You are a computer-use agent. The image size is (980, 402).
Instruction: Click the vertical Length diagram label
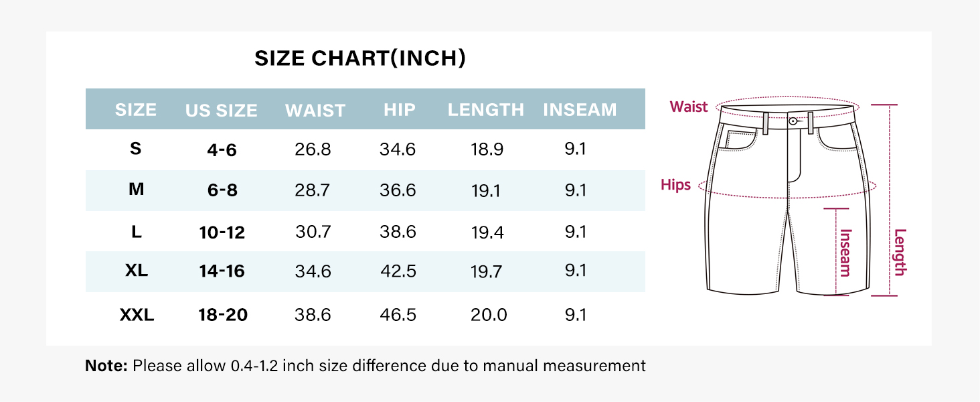click(x=900, y=252)
